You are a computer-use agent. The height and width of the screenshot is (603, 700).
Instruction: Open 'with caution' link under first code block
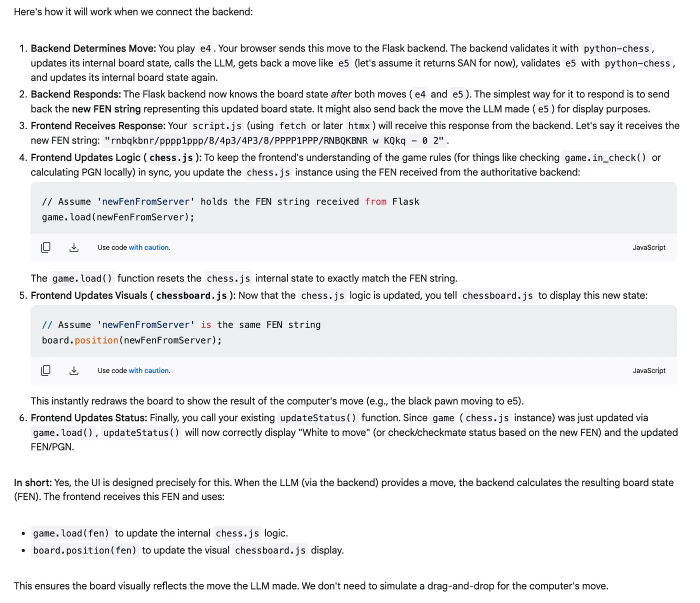[149, 247]
